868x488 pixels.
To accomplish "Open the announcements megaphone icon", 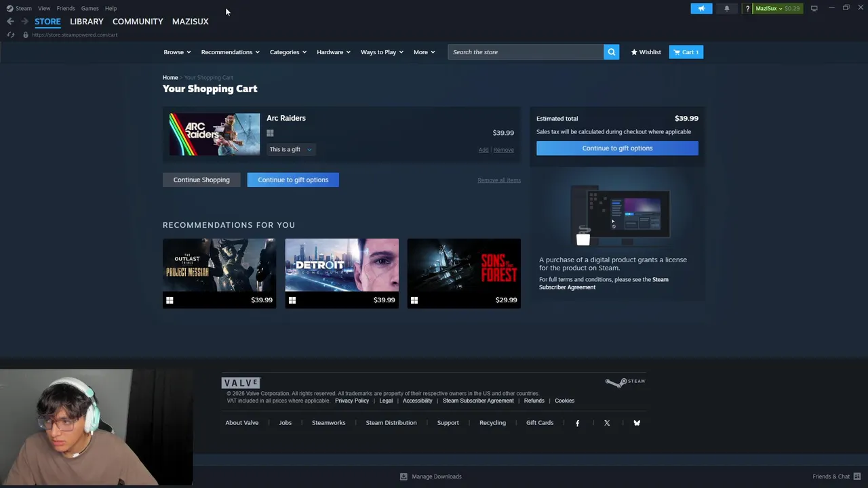I will pos(701,8).
